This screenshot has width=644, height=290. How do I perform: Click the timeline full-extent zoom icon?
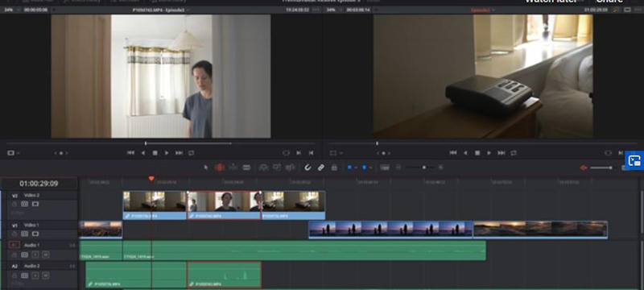[x=385, y=168]
